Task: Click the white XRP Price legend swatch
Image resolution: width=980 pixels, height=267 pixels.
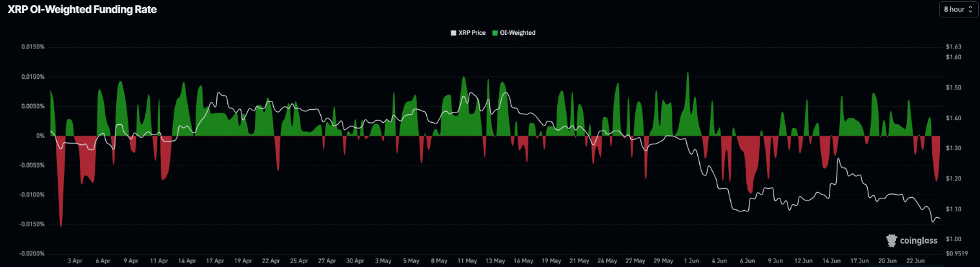Action: click(453, 32)
